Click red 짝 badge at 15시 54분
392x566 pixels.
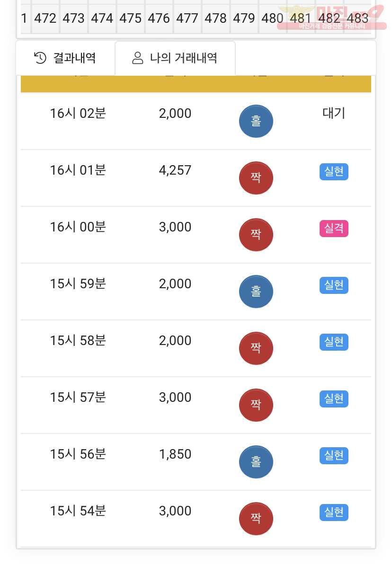pos(256,519)
